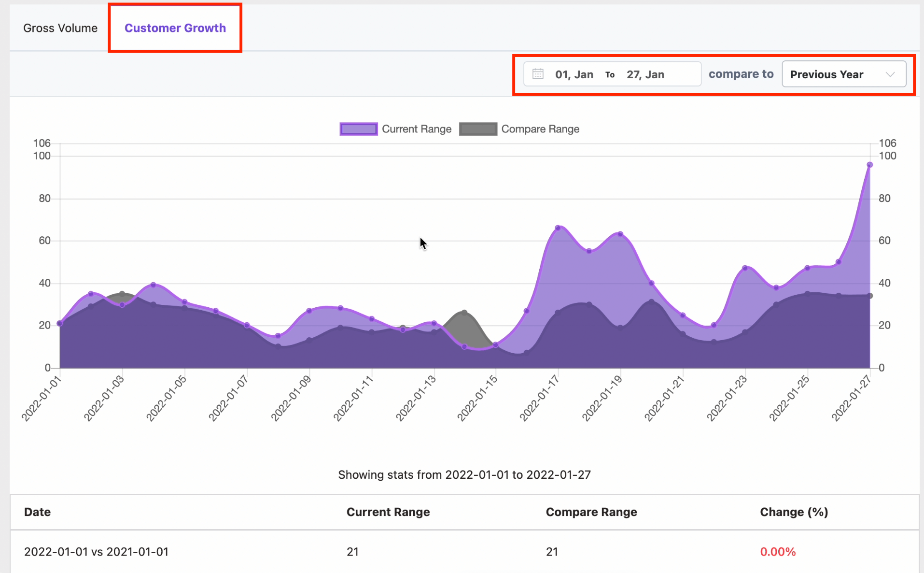Screen dimensions: 924x573
Task: Click the 0.00% change value
Action: coord(778,552)
